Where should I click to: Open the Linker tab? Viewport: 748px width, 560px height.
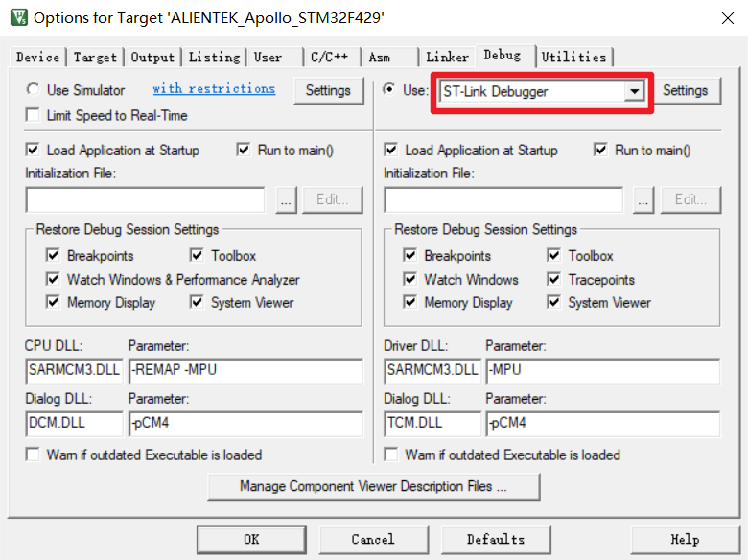pos(447,58)
